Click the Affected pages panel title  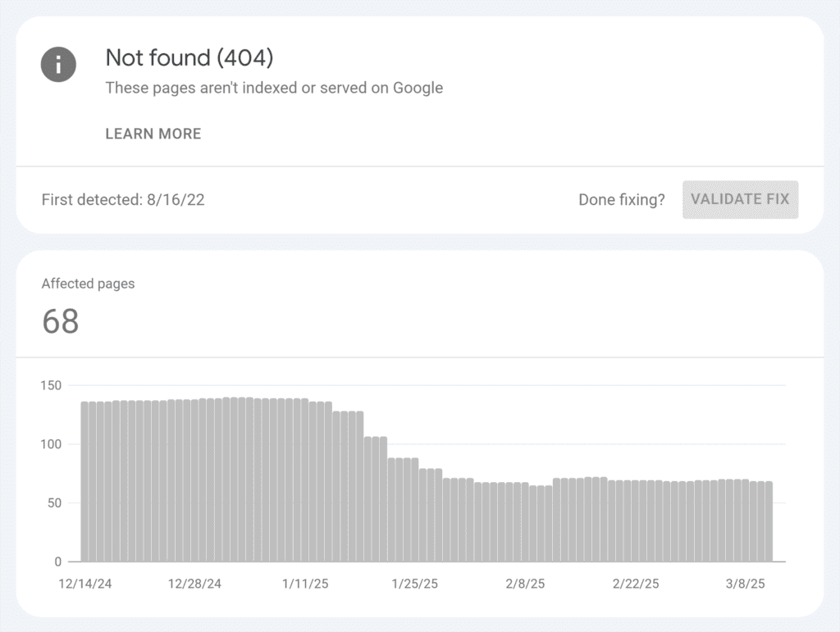coord(88,284)
